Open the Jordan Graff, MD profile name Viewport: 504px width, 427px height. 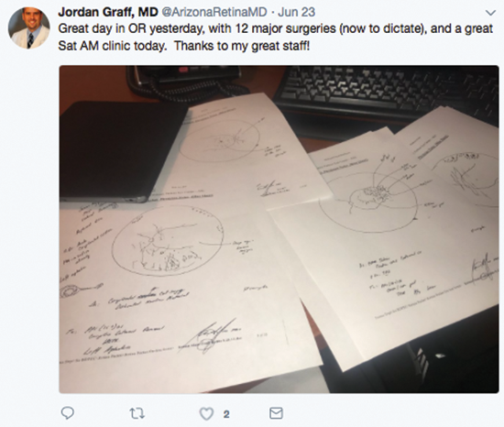[108, 12]
